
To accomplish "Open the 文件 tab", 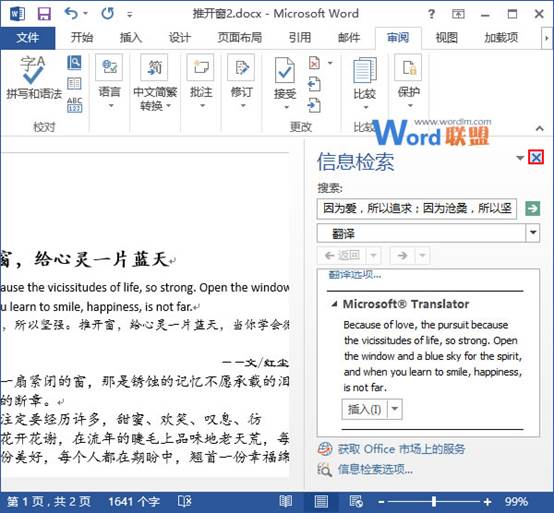I will (28, 38).
